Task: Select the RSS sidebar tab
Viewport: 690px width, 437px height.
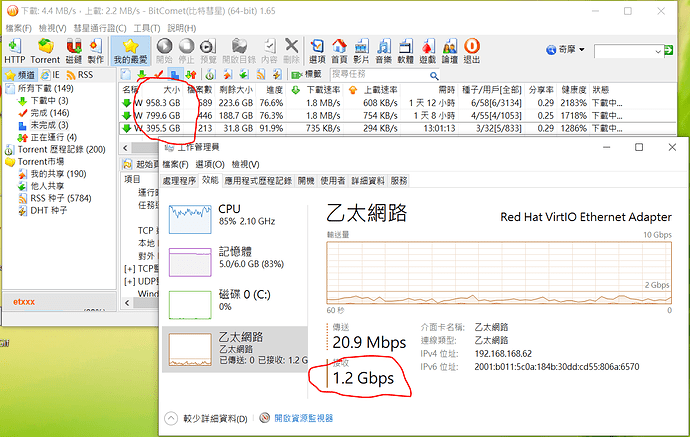Action: click(80, 75)
